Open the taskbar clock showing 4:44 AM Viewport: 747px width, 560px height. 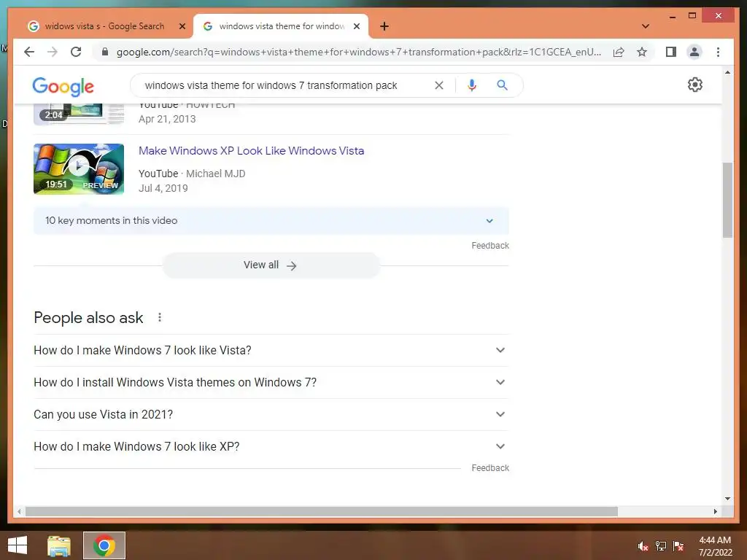715,546
